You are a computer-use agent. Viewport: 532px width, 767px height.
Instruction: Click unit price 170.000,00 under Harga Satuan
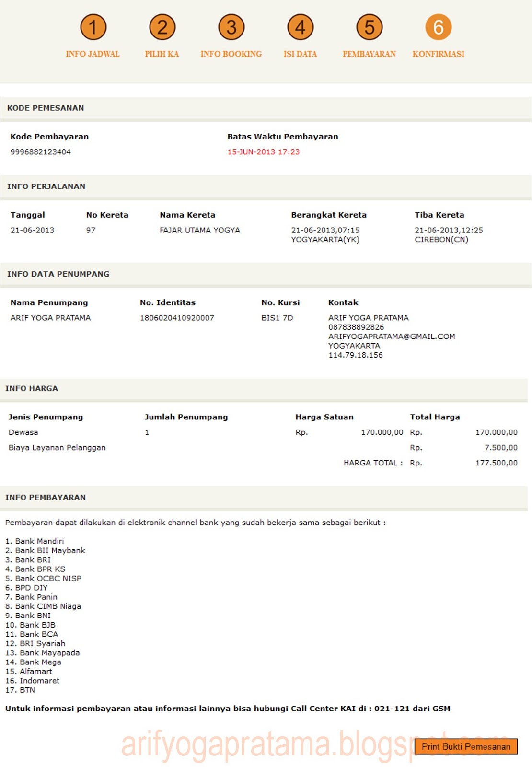(382, 432)
